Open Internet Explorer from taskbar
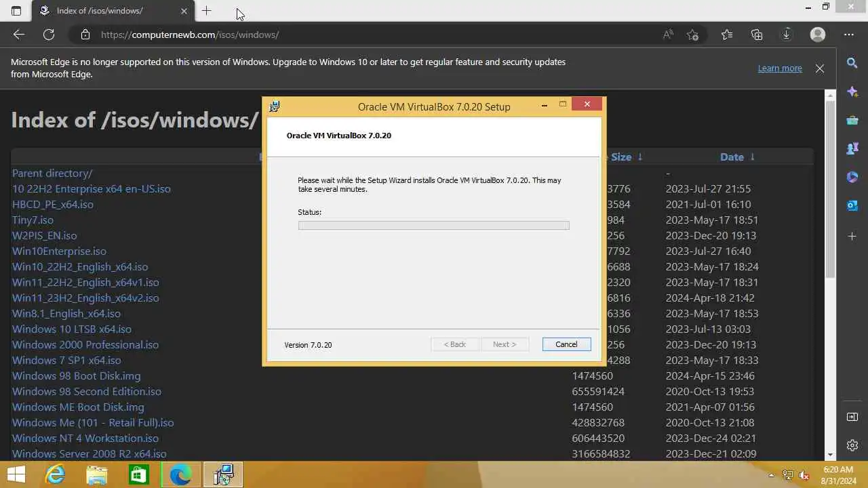868x488 pixels. (54, 474)
